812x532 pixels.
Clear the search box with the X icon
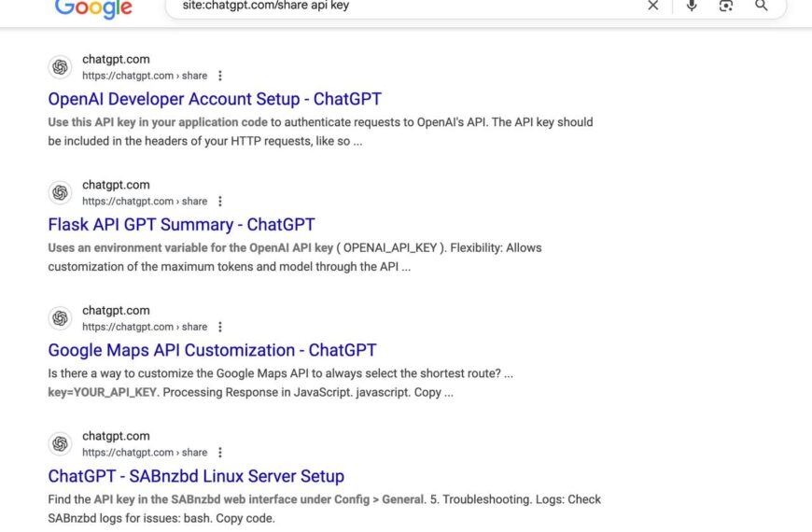click(x=653, y=6)
